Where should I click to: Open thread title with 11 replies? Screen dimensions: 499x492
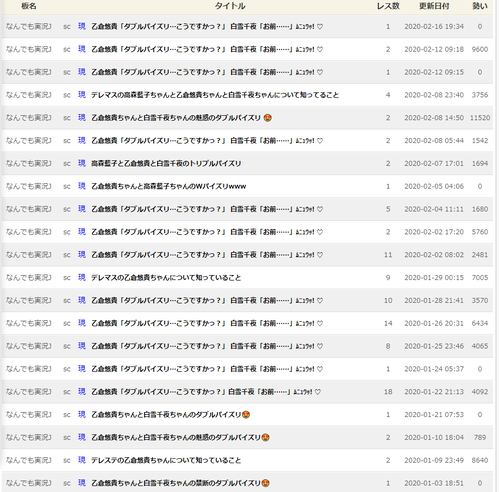[x=207, y=255]
